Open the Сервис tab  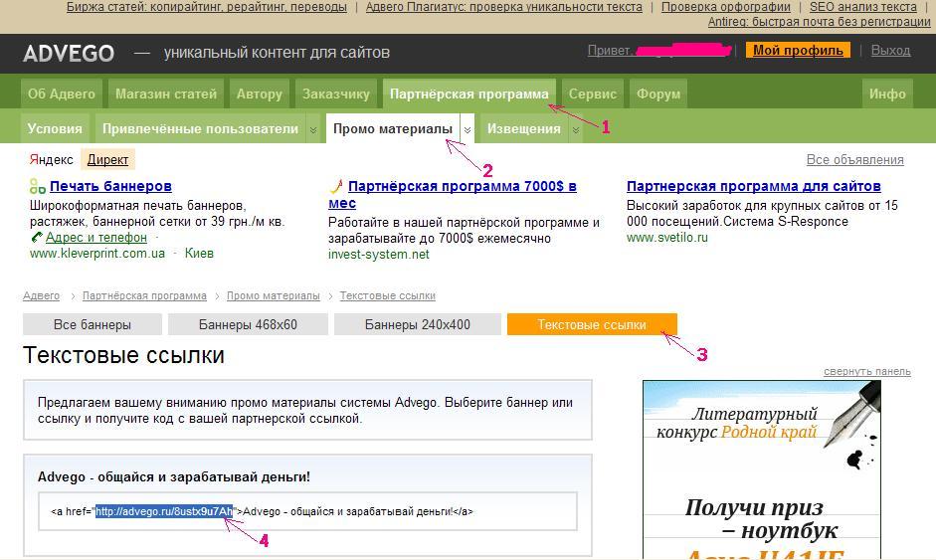point(593,93)
